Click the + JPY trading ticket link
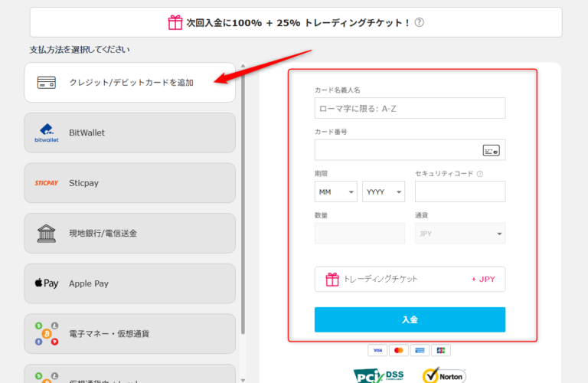588x383 pixels. point(483,280)
